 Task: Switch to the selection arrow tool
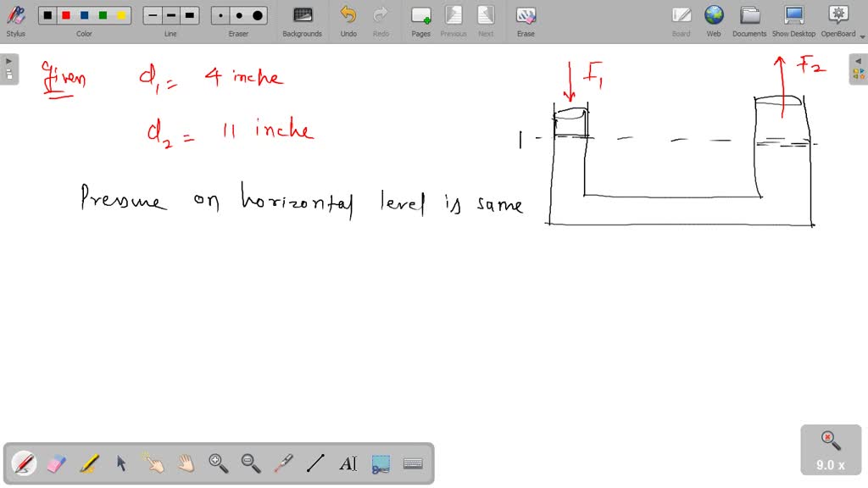point(121,463)
